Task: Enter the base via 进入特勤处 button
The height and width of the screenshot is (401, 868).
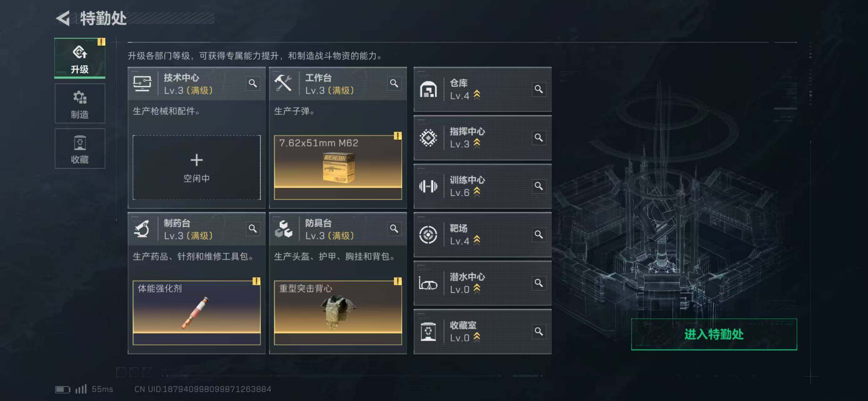Action: tap(714, 334)
